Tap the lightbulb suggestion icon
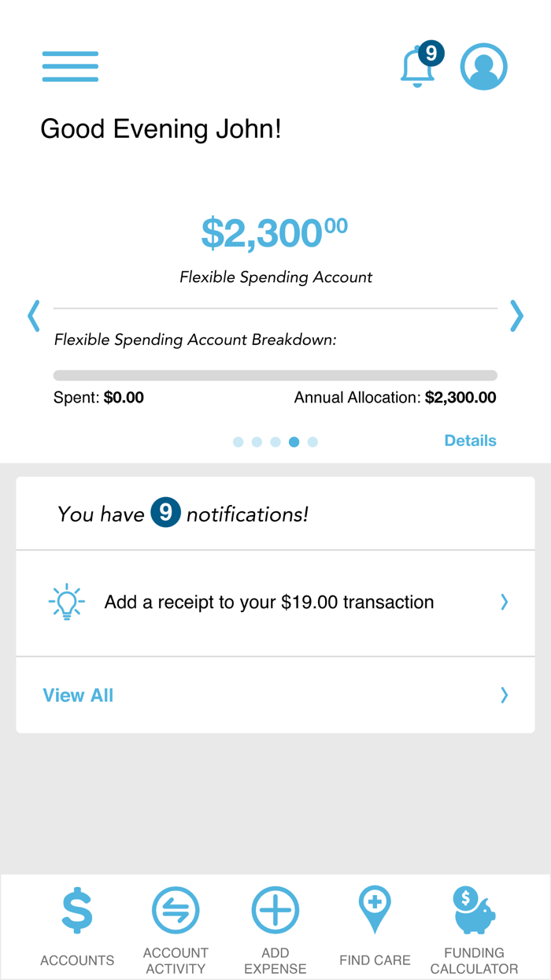Screen dimensions: 551x980 (x=66, y=602)
